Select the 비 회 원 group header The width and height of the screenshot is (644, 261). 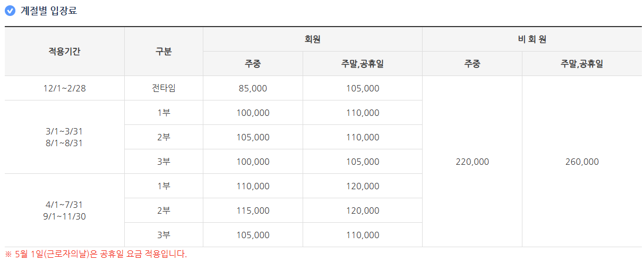tap(531, 39)
